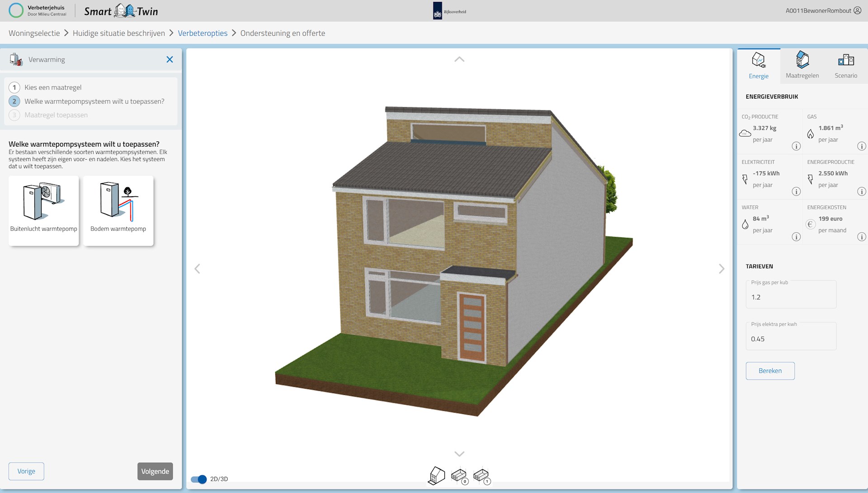Show info for CO2 productie

[x=796, y=146]
